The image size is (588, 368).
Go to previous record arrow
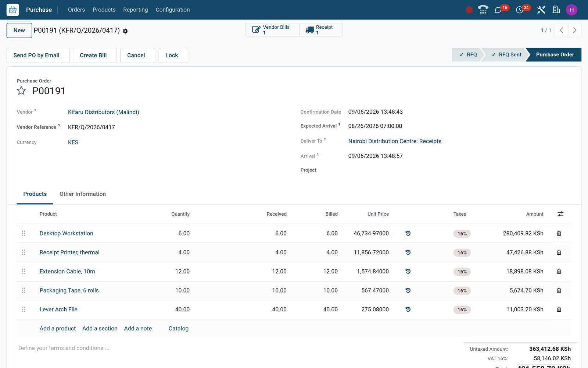[x=561, y=31]
